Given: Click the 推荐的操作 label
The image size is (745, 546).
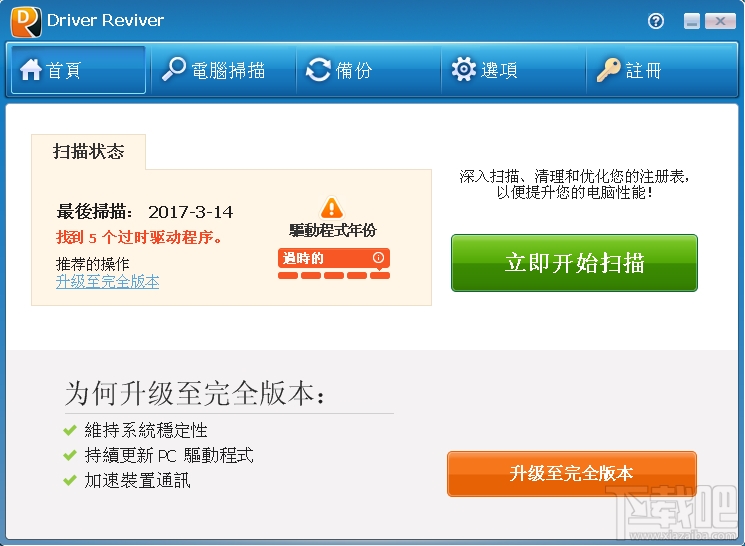Looking at the screenshot, I should coord(93,264).
